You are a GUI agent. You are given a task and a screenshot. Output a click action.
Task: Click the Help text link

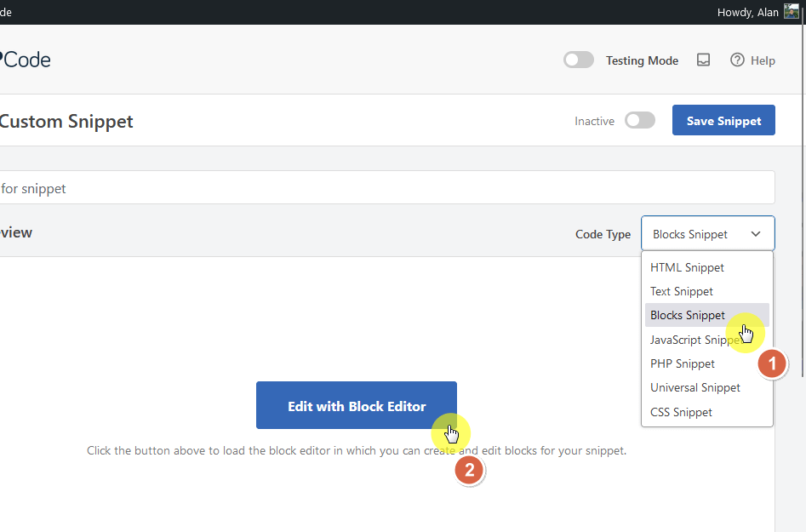[763, 60]
